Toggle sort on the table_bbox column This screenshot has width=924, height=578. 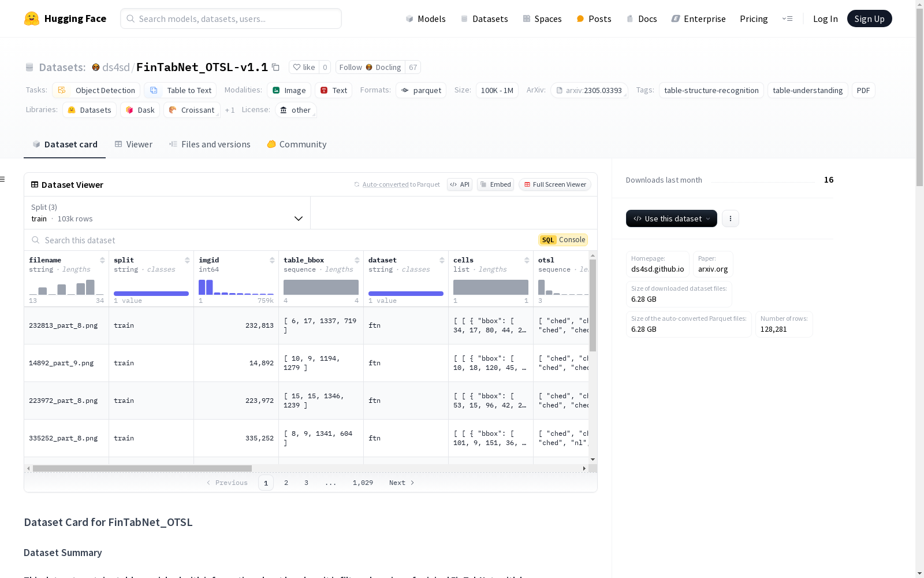click(x=357, y=260)
